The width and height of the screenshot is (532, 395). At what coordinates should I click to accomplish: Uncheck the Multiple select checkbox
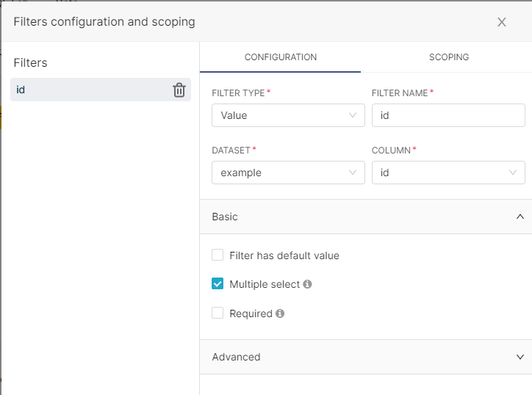pyautogui.click(x=218, y=284)
